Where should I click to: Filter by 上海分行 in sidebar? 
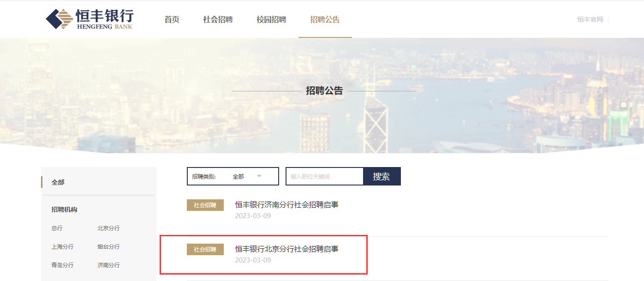[x=62, y=247]
